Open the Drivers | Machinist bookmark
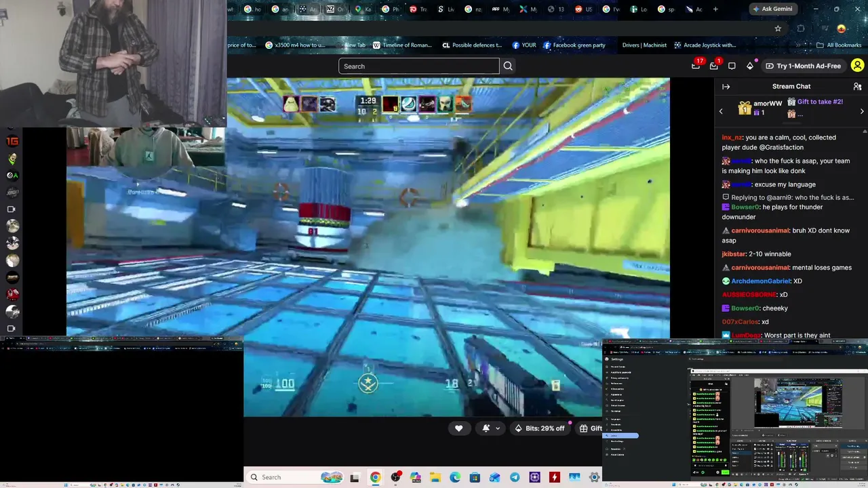 tap(644, 45)
